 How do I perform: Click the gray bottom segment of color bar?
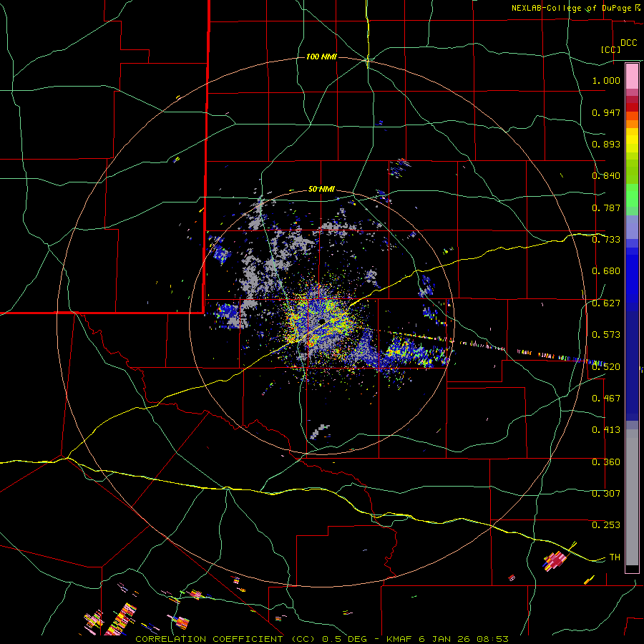[x=632, y=497]
